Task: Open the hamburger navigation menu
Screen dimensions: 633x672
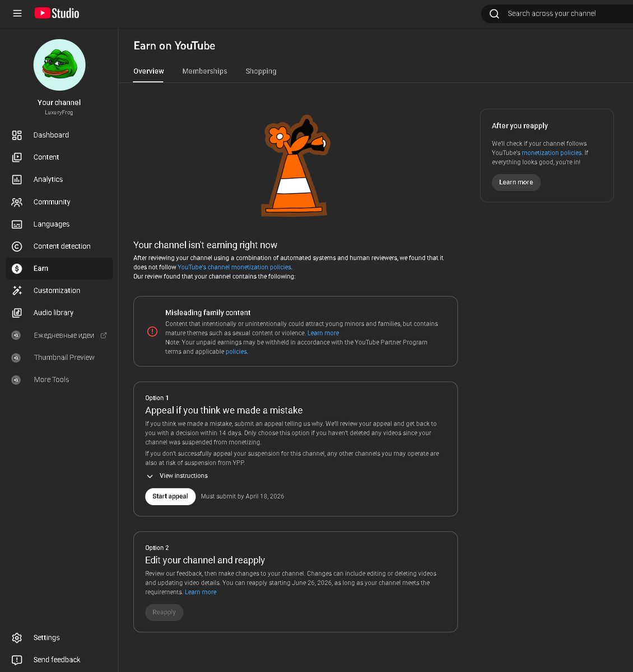Action: pyautogui.click(x=17, y=13)
